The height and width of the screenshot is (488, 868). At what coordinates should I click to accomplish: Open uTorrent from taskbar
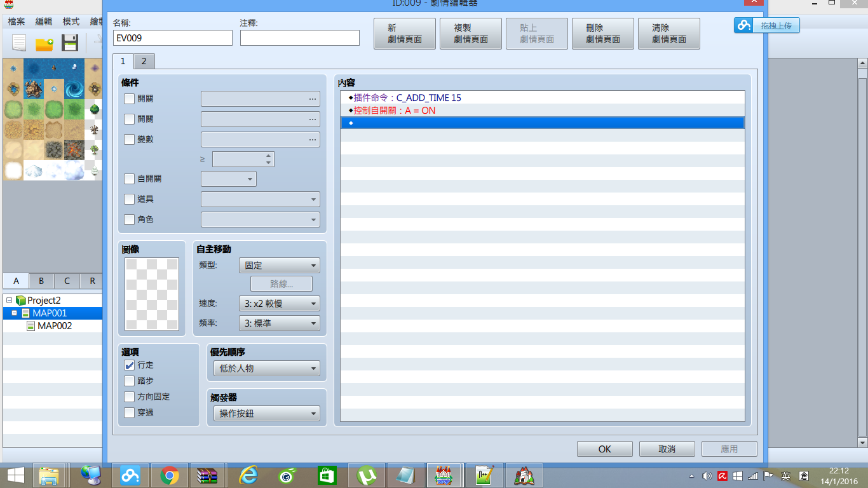click(366, 475)
